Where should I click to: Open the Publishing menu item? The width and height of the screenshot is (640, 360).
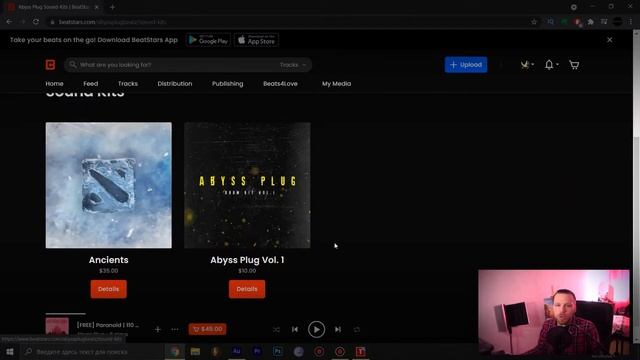pos(227,84)
